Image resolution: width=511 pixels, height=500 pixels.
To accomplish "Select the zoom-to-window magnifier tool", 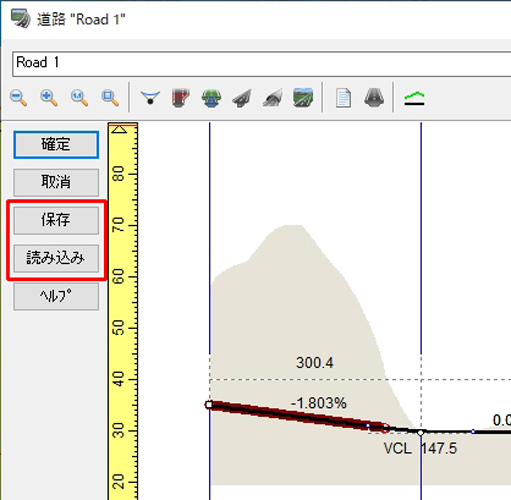I will pos(110,98).
